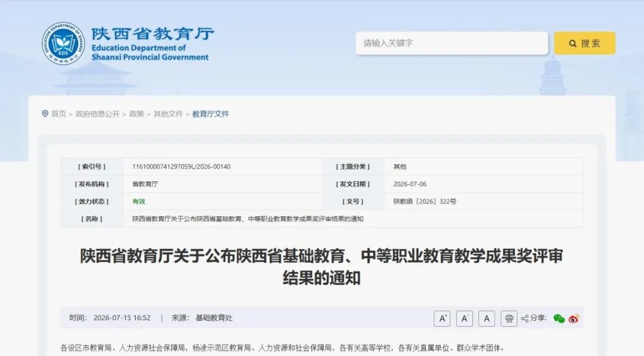The height and width of the screenshot is (356, 644).
Task: Click the 效力状态 field label
Action: (x=92, y=201)
